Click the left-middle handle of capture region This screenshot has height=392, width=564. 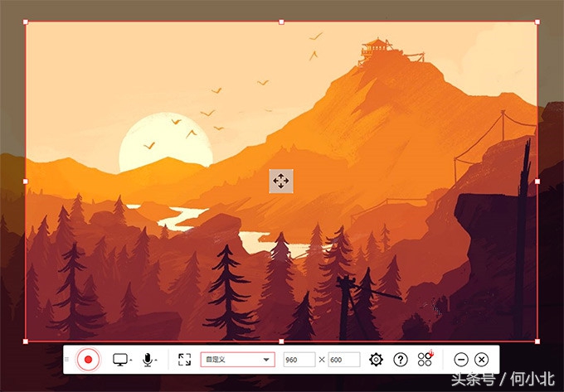coord(26,181)
